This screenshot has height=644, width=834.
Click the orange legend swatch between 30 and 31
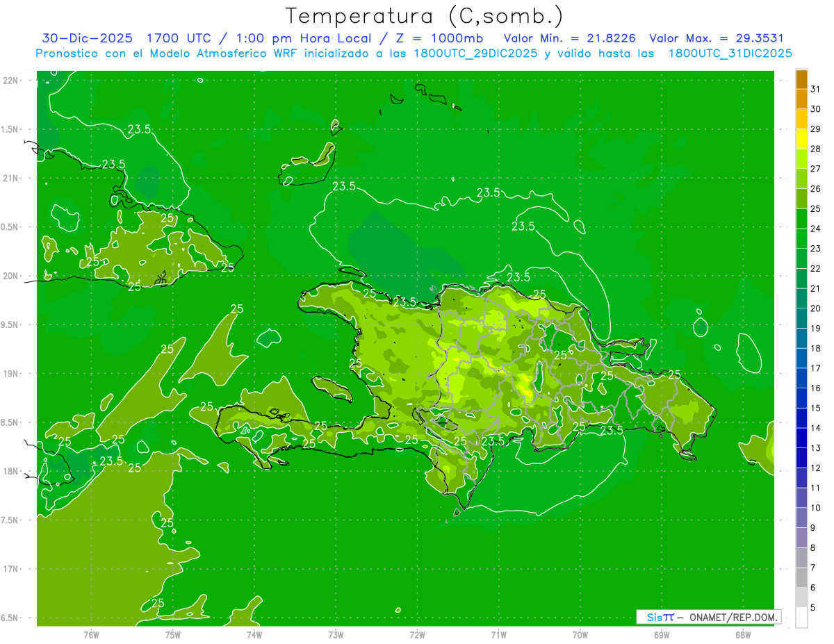click(x=801, y=99)
